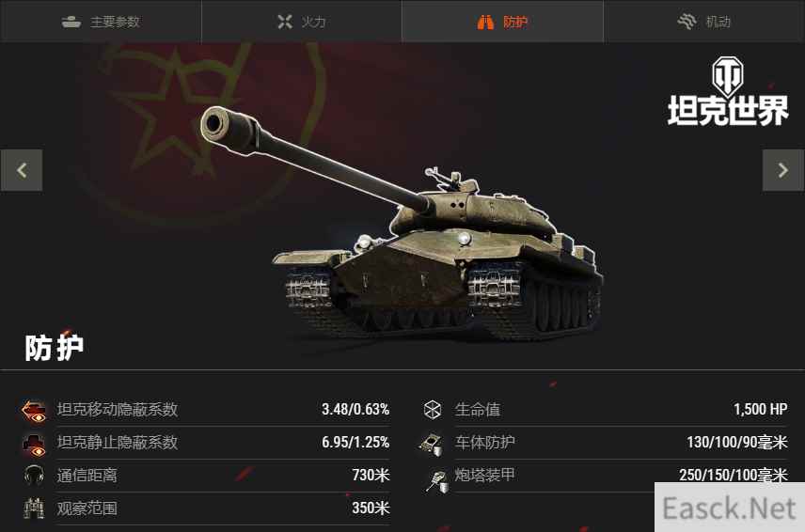Click the headphones icon for 通信距离
This screenshot has width=805, height=532.
click(35, 475)
